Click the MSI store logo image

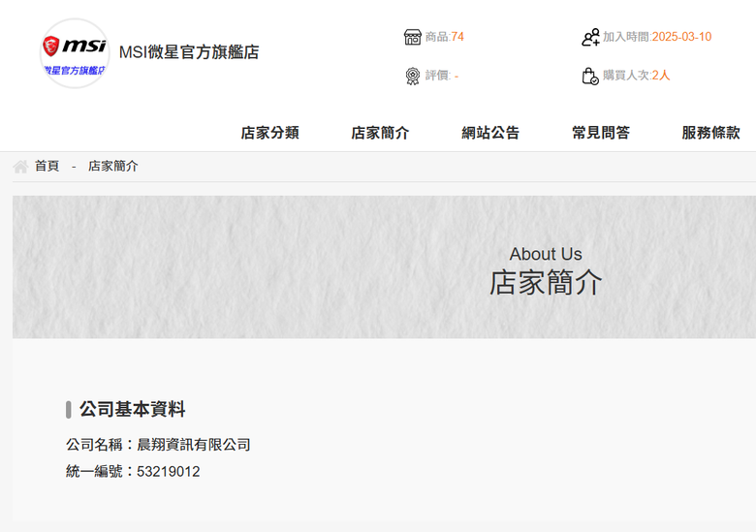tap(75, 53)
